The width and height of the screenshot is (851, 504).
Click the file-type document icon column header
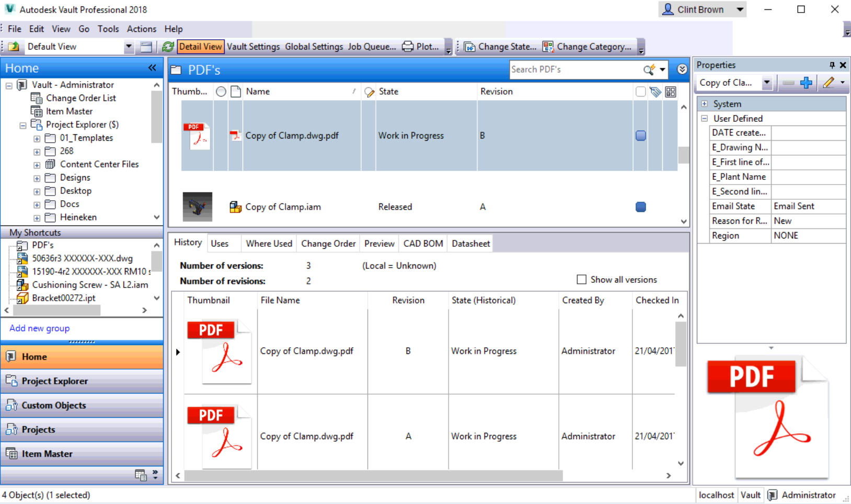236,92
